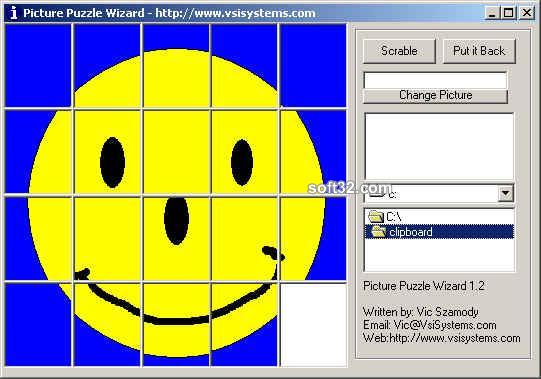Focus the text field above Change Picture

coord(435,80)
